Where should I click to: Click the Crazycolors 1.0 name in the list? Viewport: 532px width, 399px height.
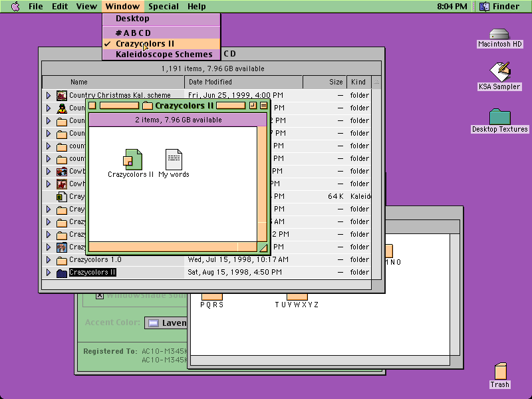click(95, 260)
